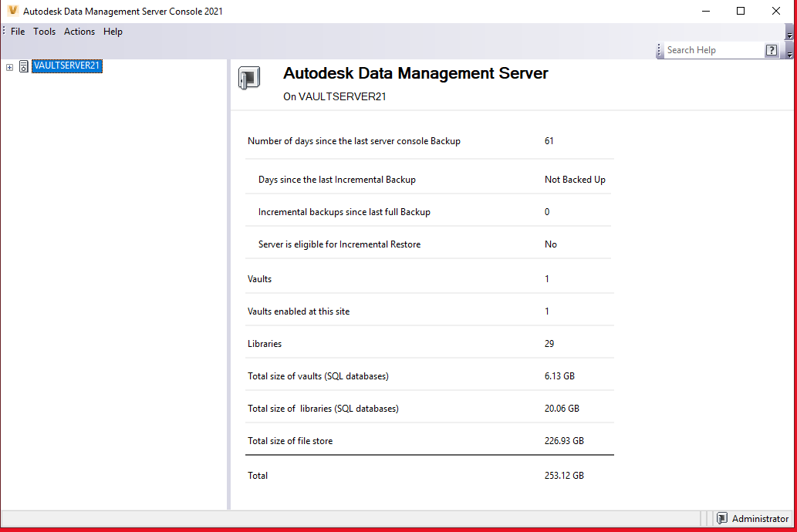Open the upper toolbar overflow dropdown

point(789,34)
